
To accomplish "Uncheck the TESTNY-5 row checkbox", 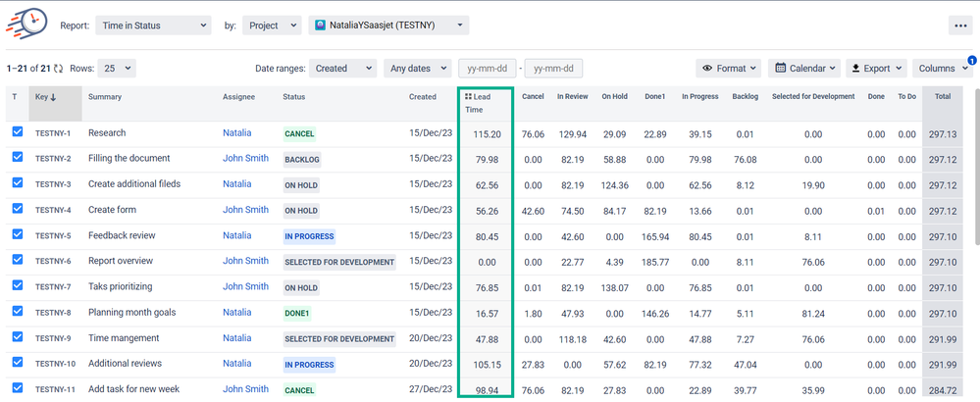I will pos(18,234).
